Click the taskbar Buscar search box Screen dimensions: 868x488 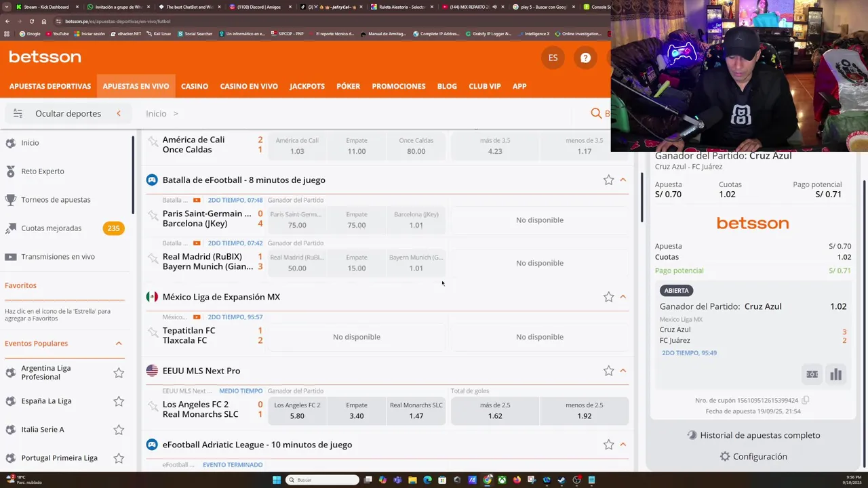click(323, 480)
